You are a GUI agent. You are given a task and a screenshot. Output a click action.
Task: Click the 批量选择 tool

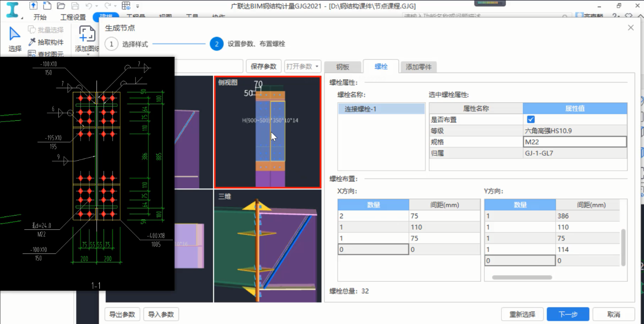pos(45,30)
